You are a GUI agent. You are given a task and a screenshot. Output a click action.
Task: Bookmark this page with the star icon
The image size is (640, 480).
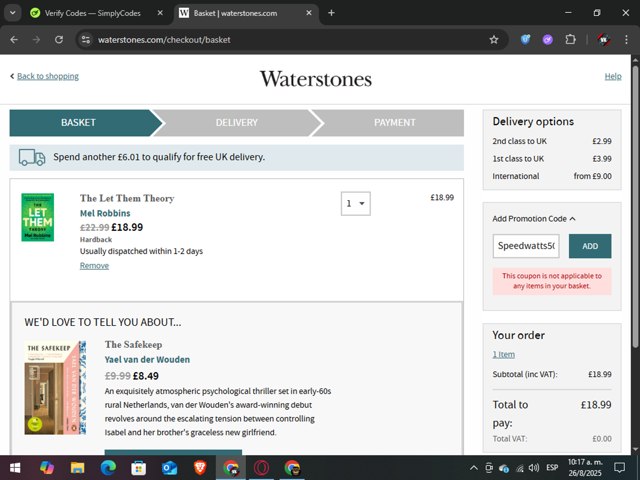tap(494, 40)
